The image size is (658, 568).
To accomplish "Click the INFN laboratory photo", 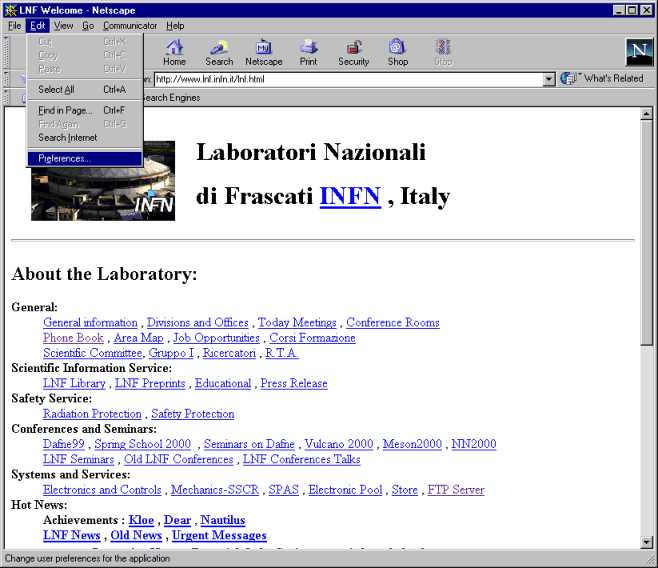I will click(x=103, y=181).
